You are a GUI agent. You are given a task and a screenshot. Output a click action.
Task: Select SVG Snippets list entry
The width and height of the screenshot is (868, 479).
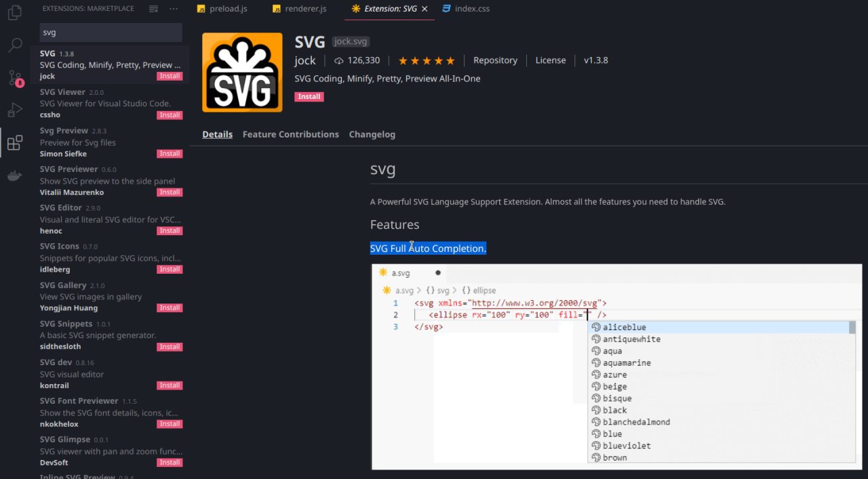pyautogui.click(x=110, y=335)
